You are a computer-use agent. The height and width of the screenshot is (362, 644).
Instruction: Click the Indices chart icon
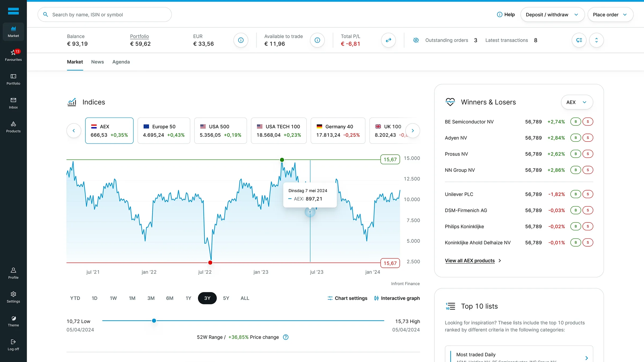click(x=72, y=102)
